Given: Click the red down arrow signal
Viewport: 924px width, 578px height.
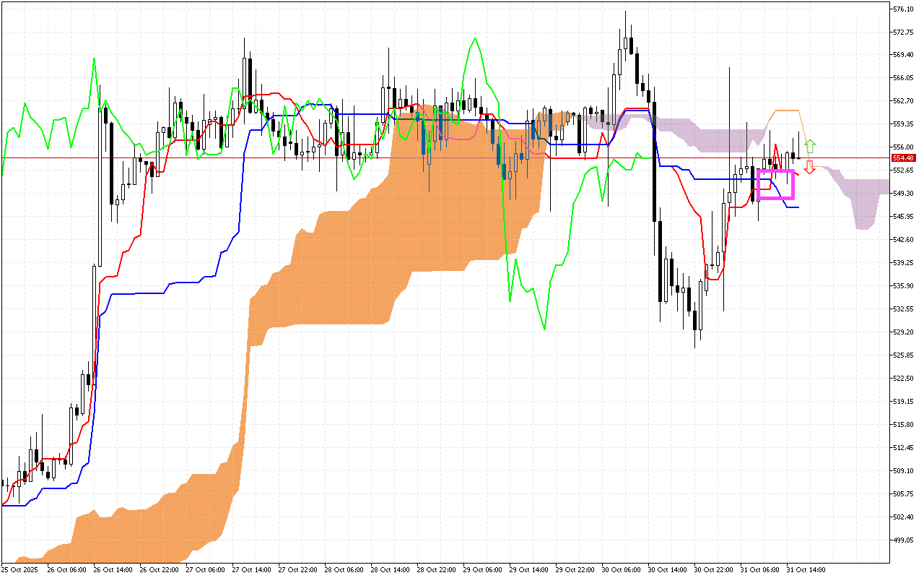Looking at the screenshot, I should tap(810, 167).
